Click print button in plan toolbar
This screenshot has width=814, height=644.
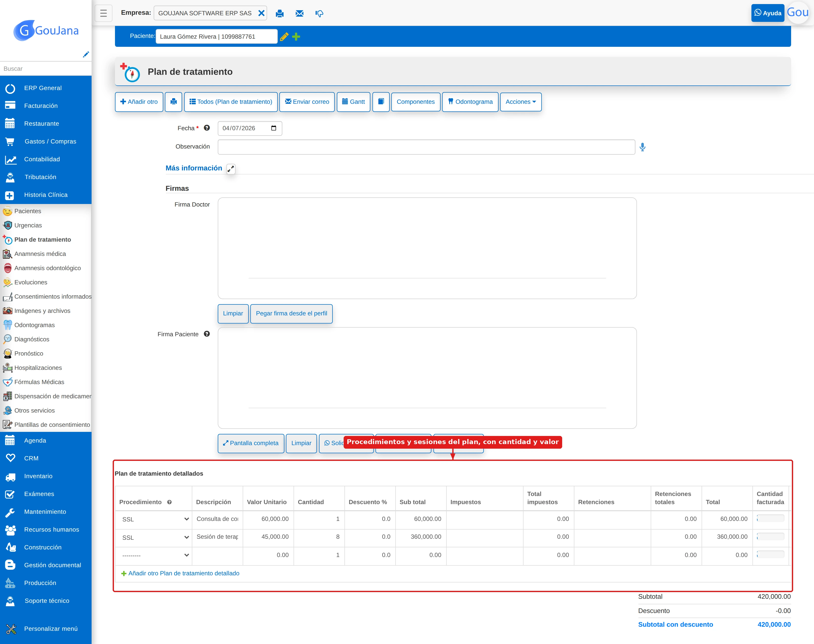[x=173, y=102]
